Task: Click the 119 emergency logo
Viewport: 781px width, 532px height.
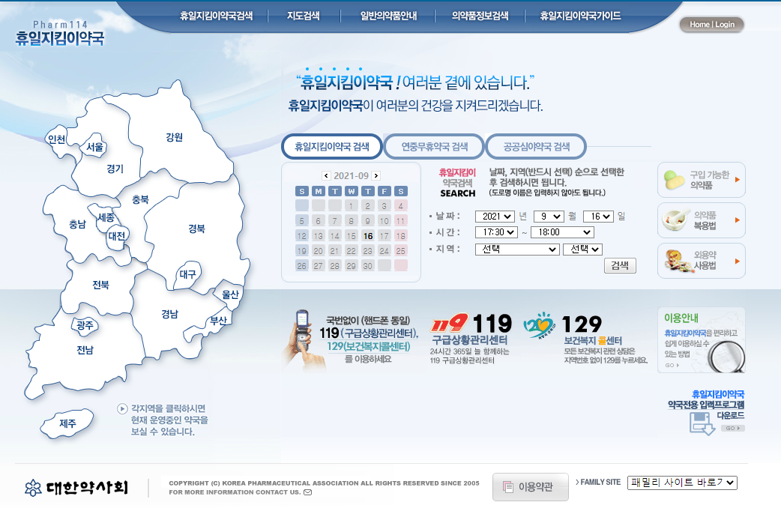Action: coord(450,324)
